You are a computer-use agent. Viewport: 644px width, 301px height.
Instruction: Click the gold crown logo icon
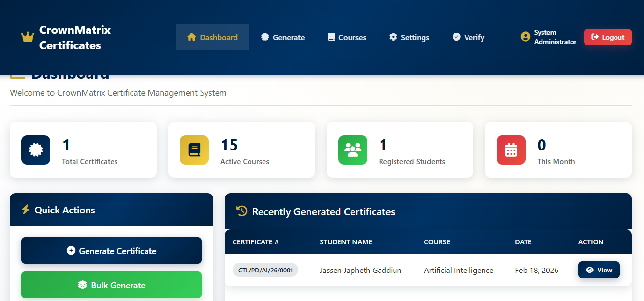[28, 37]
